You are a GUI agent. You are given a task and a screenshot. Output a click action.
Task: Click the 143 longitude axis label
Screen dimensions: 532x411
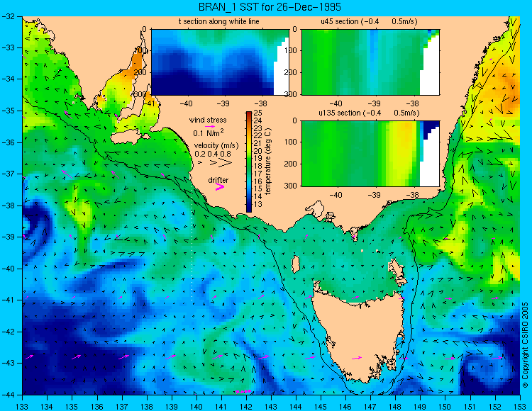pos(271,407)
